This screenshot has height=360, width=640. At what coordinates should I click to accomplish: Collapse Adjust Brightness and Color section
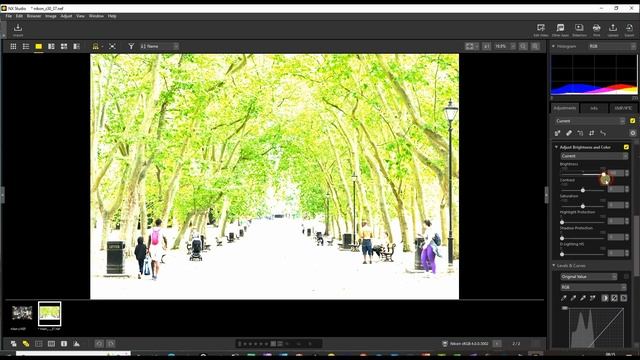pyautogui.click(x=556, y=147)
